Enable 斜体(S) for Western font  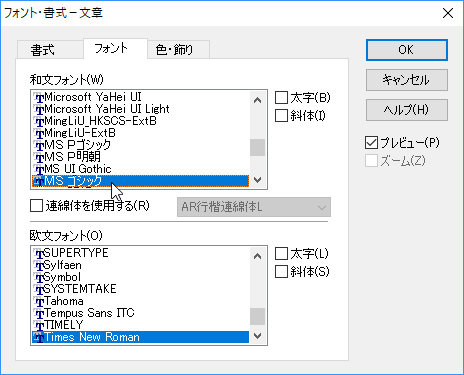click(281, 272)
